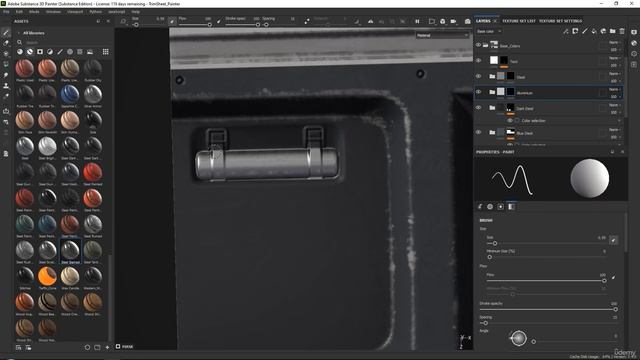Open the Help menu
This screenshot has width=640, height=360.
[136, 12]
